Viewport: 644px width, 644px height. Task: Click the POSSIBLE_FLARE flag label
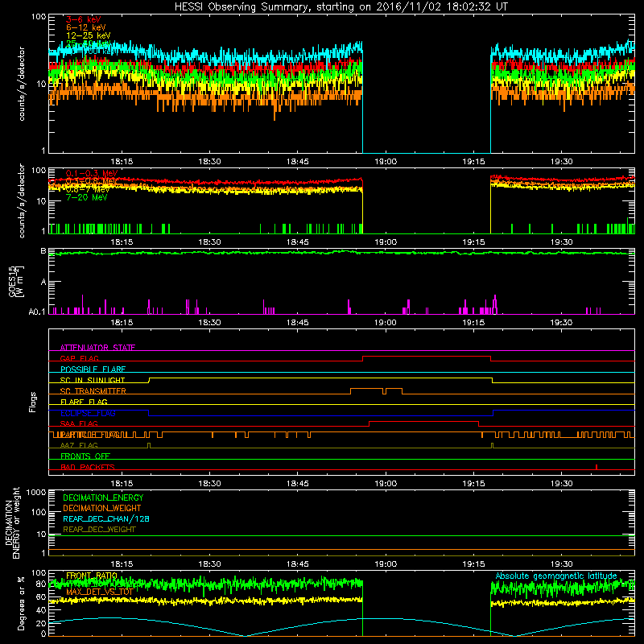93,369
